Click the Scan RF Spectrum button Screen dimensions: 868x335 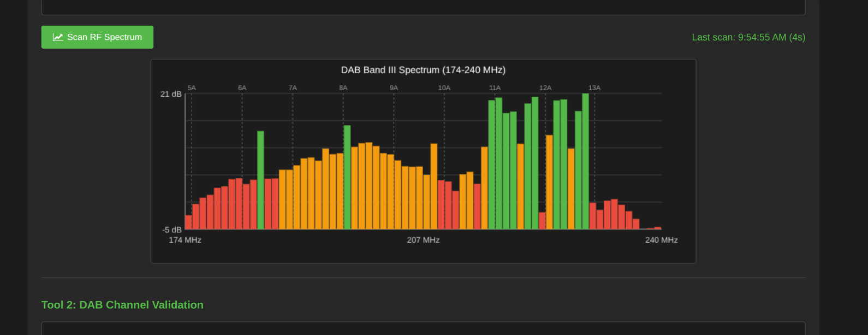coord(97,37)
